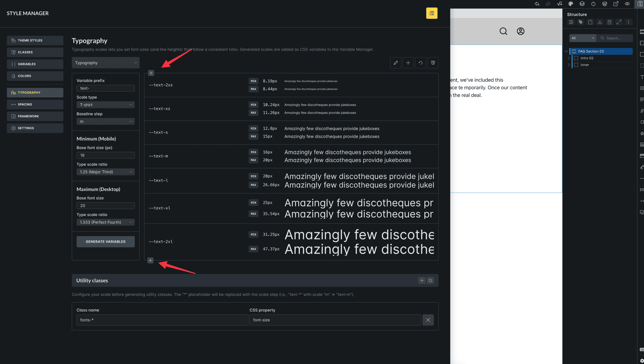Open the Spacing section in sidebar

35,104
